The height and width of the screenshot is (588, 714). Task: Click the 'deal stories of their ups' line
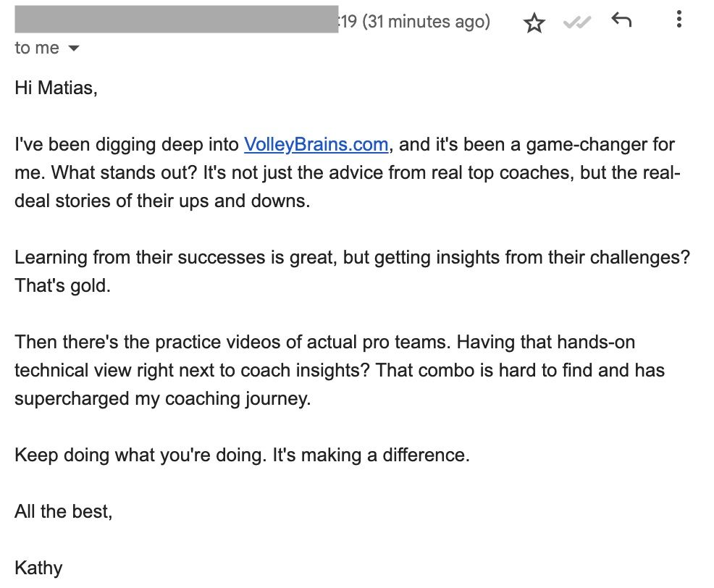point(162,201)
